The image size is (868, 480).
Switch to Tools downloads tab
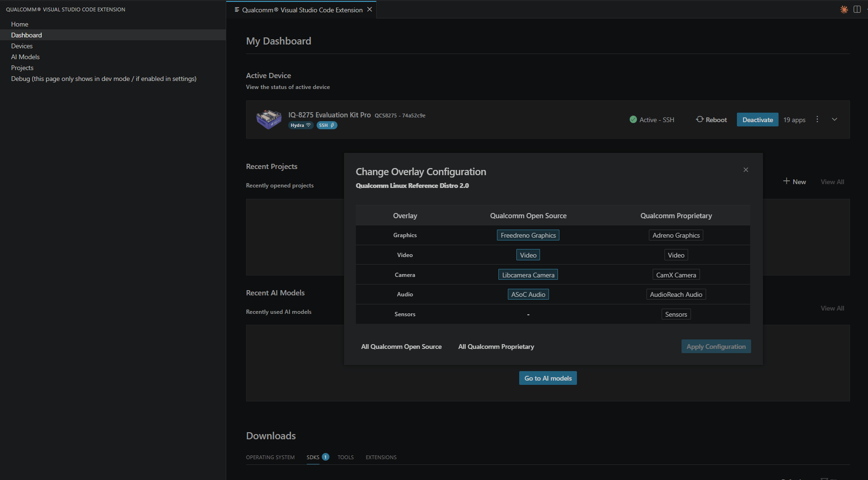pyautogui.click(x=345, y=457)
